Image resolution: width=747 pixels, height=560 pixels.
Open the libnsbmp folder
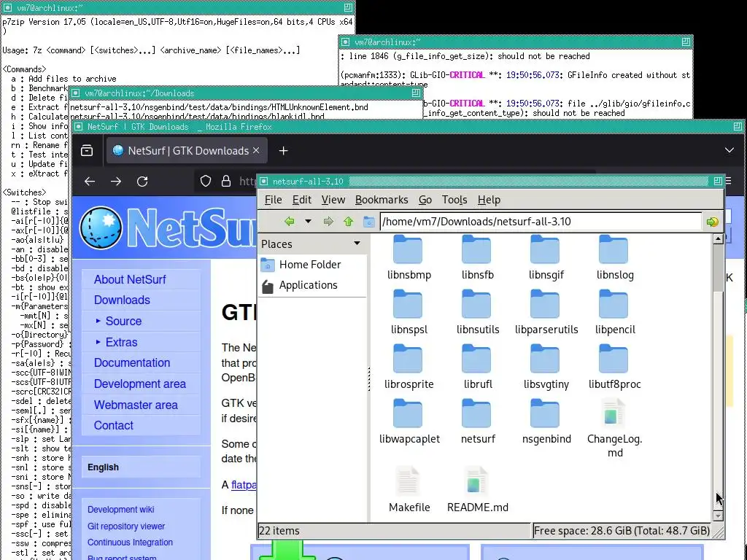click(x=409, y=257)
